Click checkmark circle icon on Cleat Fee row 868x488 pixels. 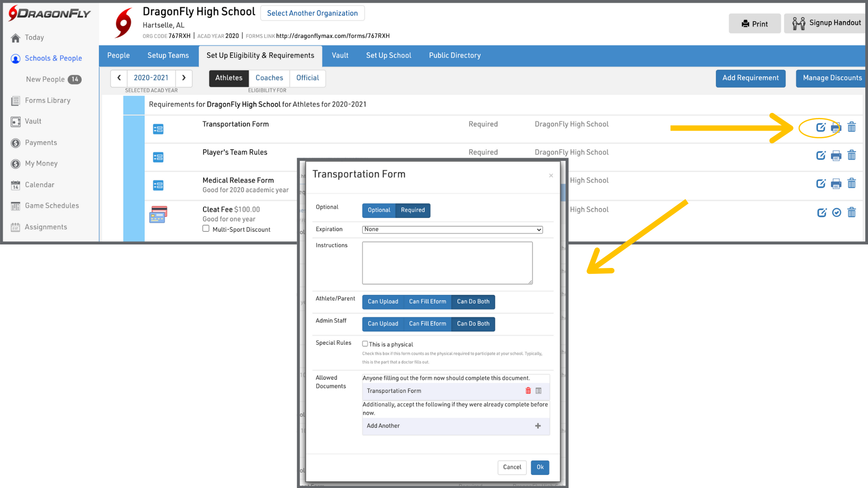[x=836, y=212]
